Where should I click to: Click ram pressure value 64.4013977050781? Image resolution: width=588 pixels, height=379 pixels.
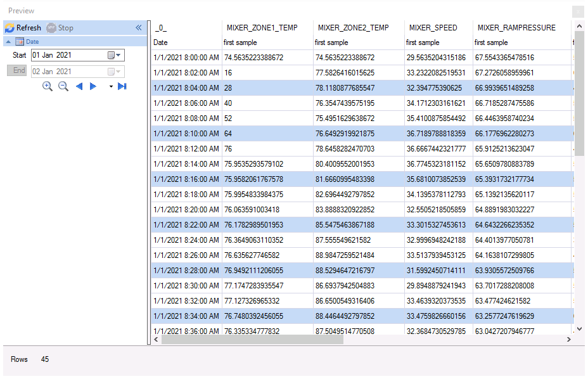(504, 240)
